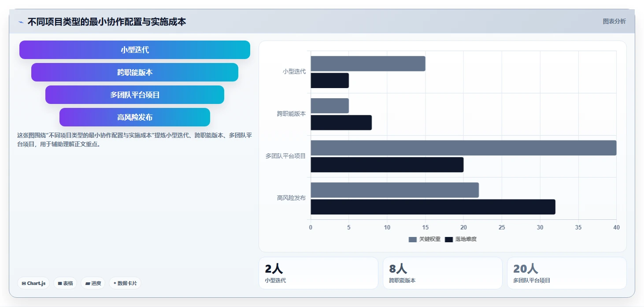Click the Chart.js tag chip
644x307 pixels.
33,283
